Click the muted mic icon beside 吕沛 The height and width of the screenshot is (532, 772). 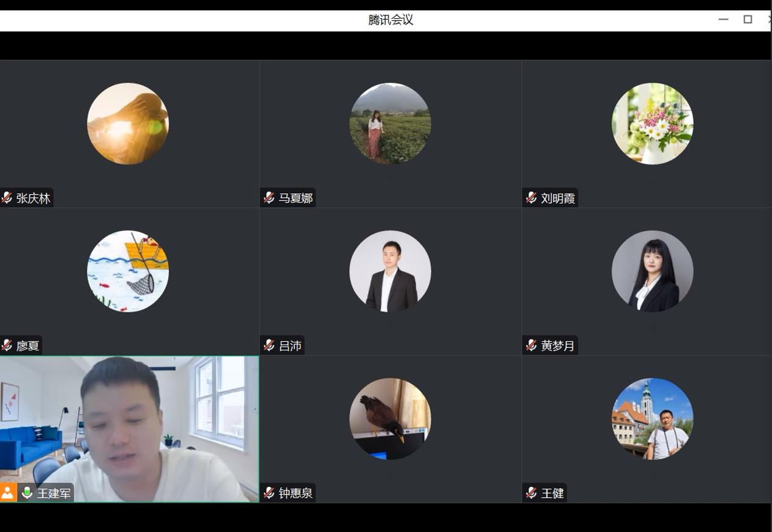269,345
